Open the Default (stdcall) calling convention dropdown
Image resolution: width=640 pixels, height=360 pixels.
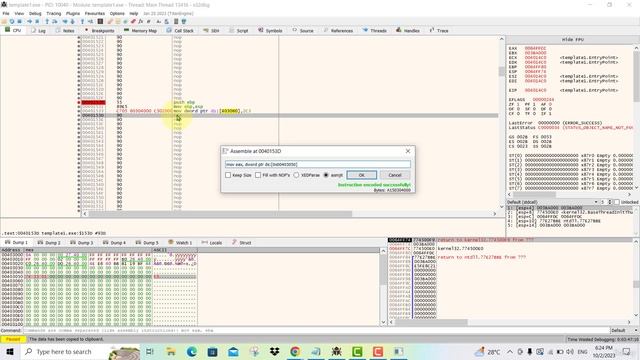553,202
